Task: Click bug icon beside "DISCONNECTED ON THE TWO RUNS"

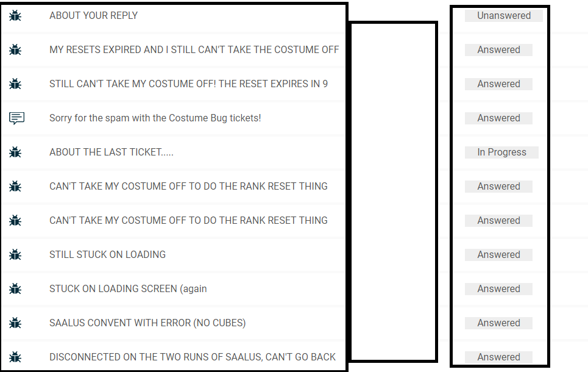Action: point(15,357)
